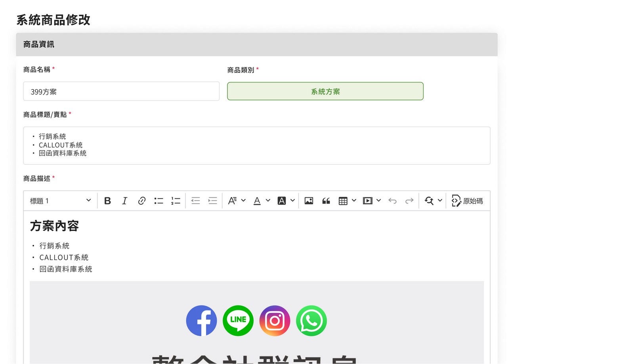This screenshot has width=634, height=364.
Task: Switch to 原始碼 source editing mode
Action: tap(467, 201)
